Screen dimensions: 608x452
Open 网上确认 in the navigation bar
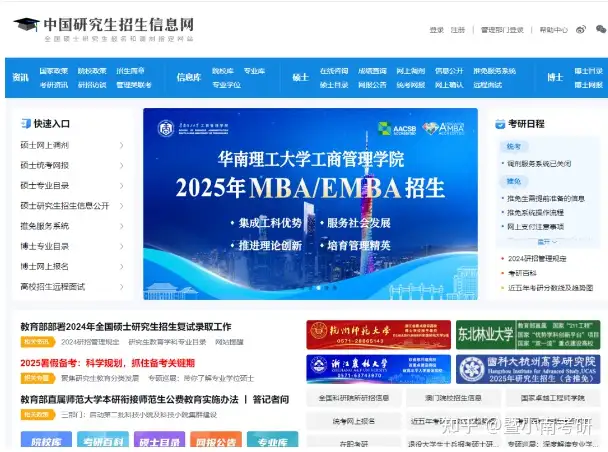(449, 85)
